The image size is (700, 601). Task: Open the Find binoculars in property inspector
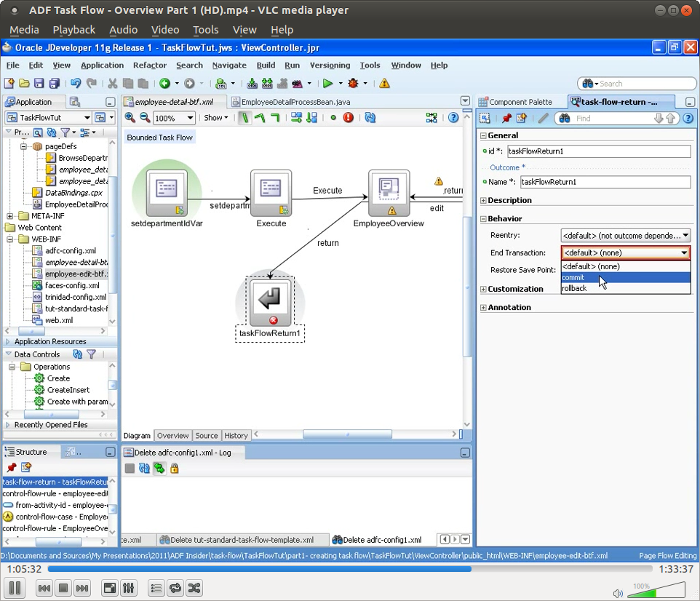[x=564, y=118]
